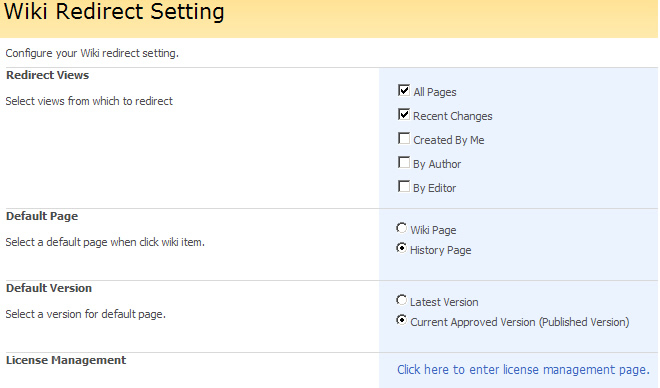Click 'Select a version for default page.' text

click(86, 314)
